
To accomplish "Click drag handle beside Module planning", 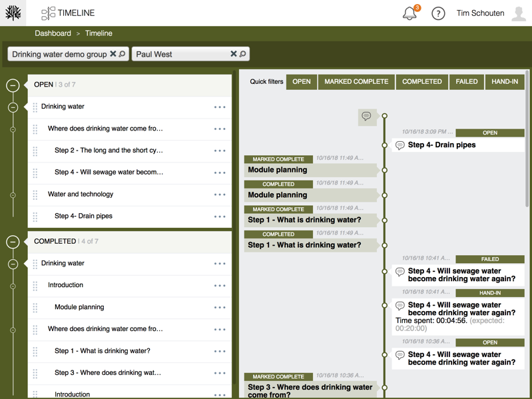I will tap(35, 308).
